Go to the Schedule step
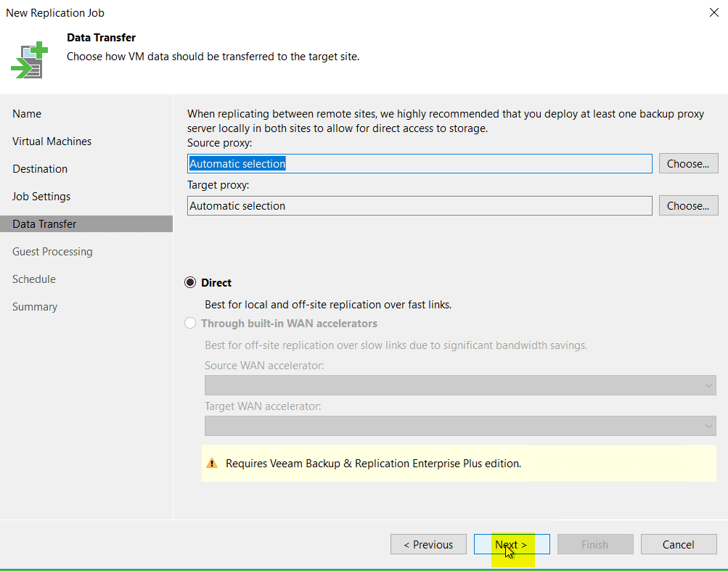Screen dimensions: 728x571 35,279
